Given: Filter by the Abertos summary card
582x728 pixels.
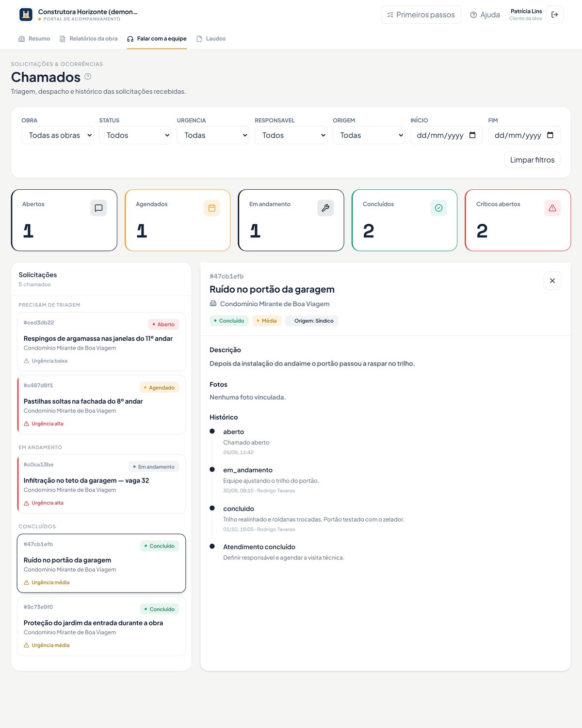Looking at the screenshot, I should coord(64,220).
